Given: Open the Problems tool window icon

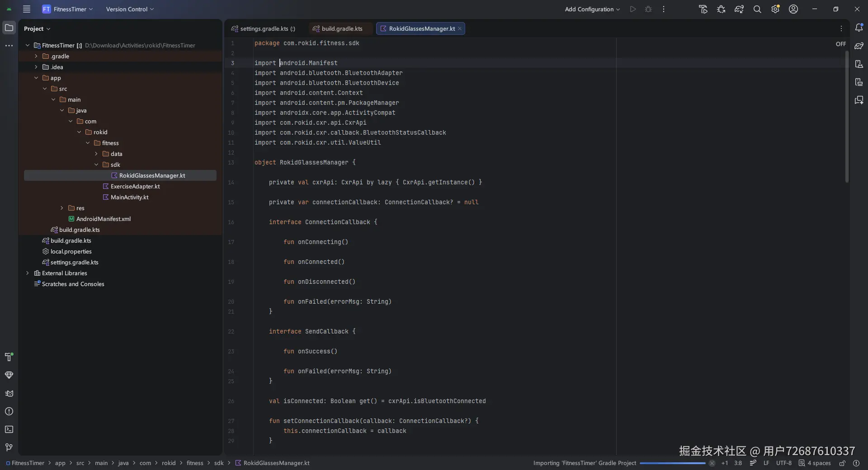Looking at the screenshot, I should [9, 411].
